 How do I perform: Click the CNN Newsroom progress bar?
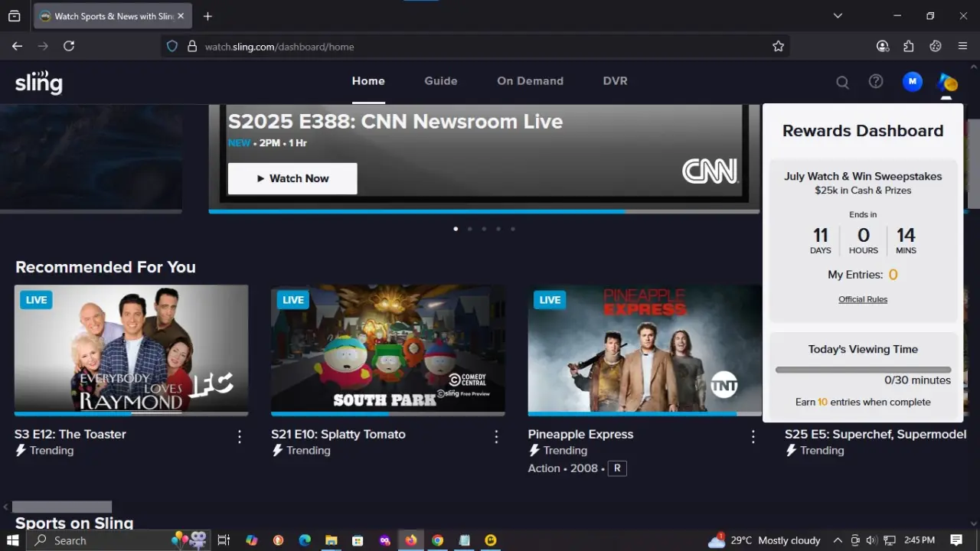tap(484, 211)
